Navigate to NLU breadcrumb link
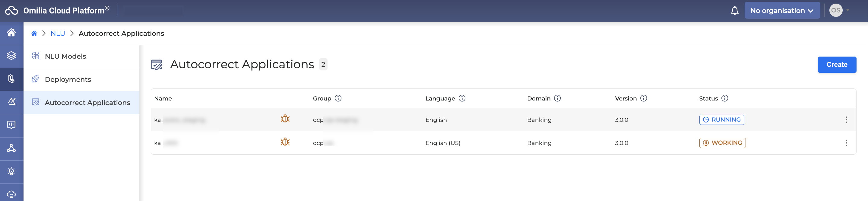 coord(58,33)
